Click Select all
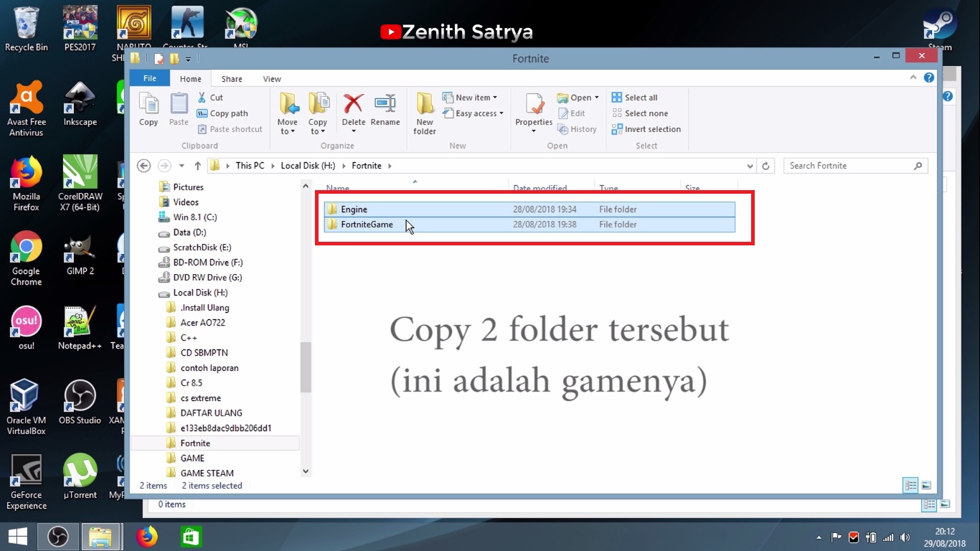This screenshot has height=551, width=980. pos(634,98)
